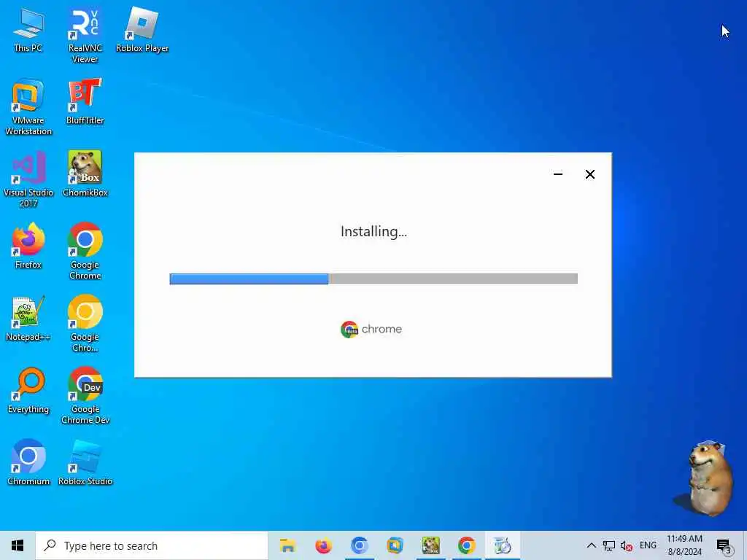Image resolution: width=747 pixels, height=560 pixels.
Task: Open network status tray icon
Action: pos(608,545)
